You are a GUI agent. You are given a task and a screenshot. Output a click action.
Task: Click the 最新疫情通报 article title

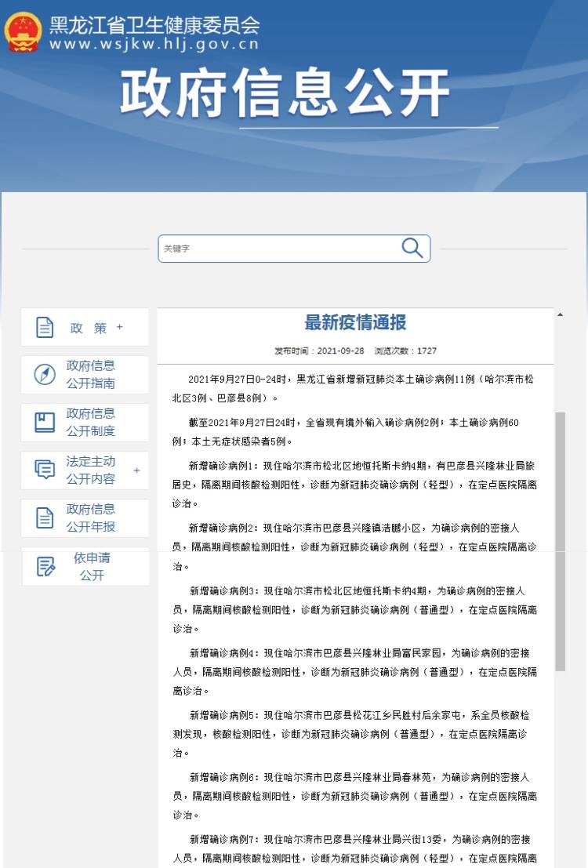point(355,322)
